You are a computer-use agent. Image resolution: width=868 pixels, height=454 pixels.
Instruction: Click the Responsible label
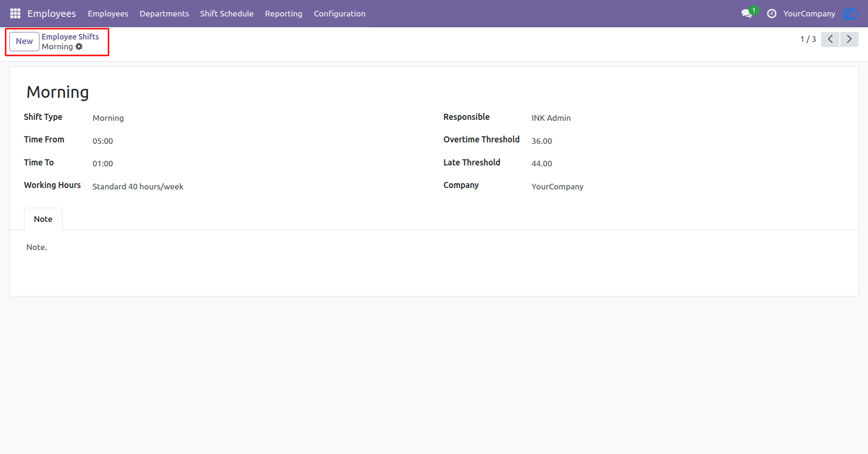[x=466, y=117]
